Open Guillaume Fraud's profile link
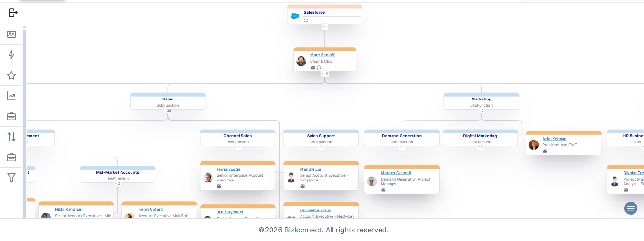The height and width of the screenshot is (241, 644). tap(316, 210)
